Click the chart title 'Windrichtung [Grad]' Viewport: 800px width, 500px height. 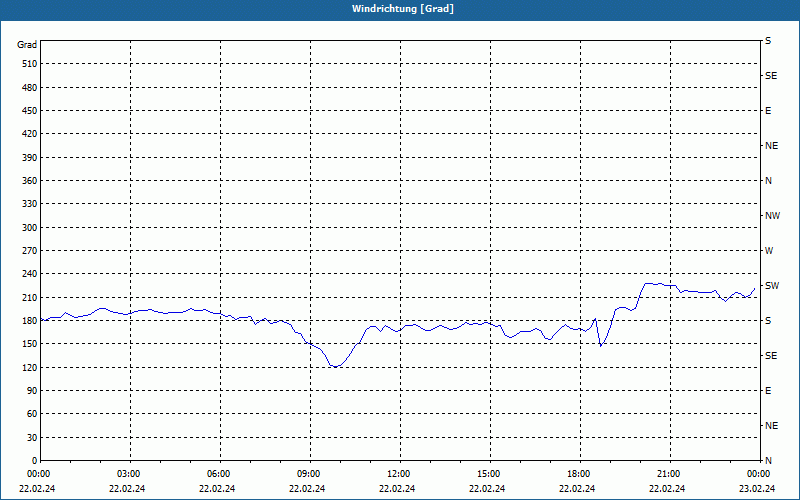pyautogui.click(x=403, y=9)
